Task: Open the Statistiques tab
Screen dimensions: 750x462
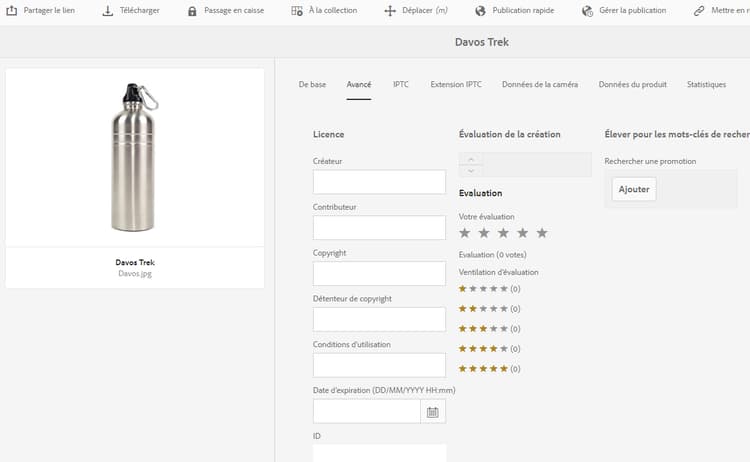Action: (706, 85)
